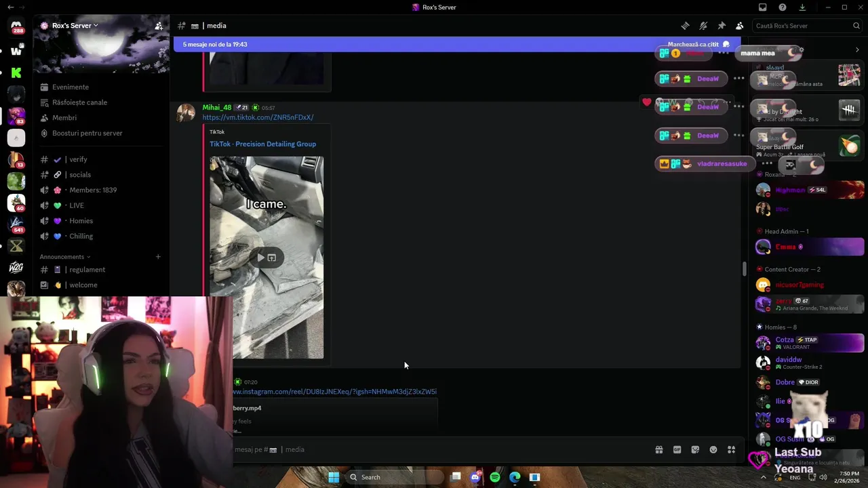
Task: Open notification settings bell icon
Action: click(x=703, y=26)
